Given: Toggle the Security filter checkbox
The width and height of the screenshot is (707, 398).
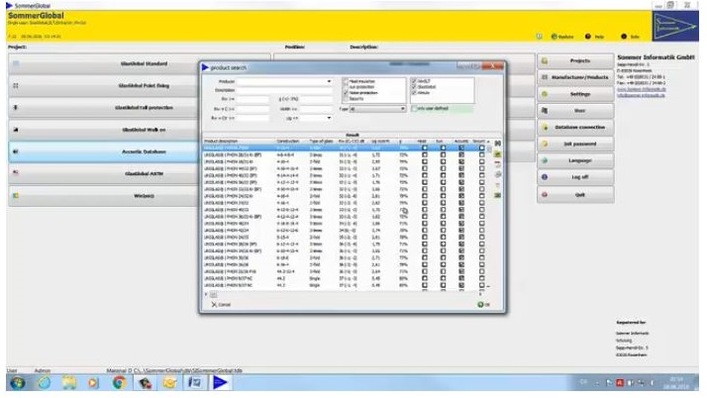Looking at the screenshot, I should point(346,99).
